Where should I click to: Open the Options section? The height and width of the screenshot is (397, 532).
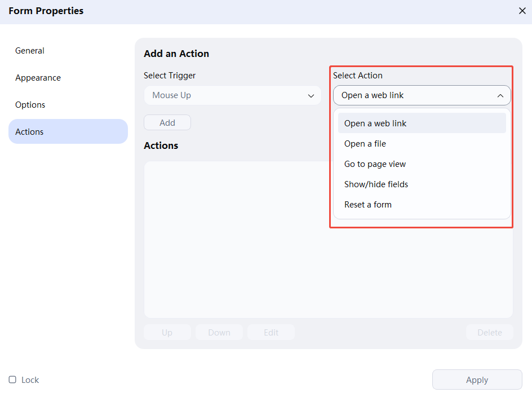[x=30, y=104]
